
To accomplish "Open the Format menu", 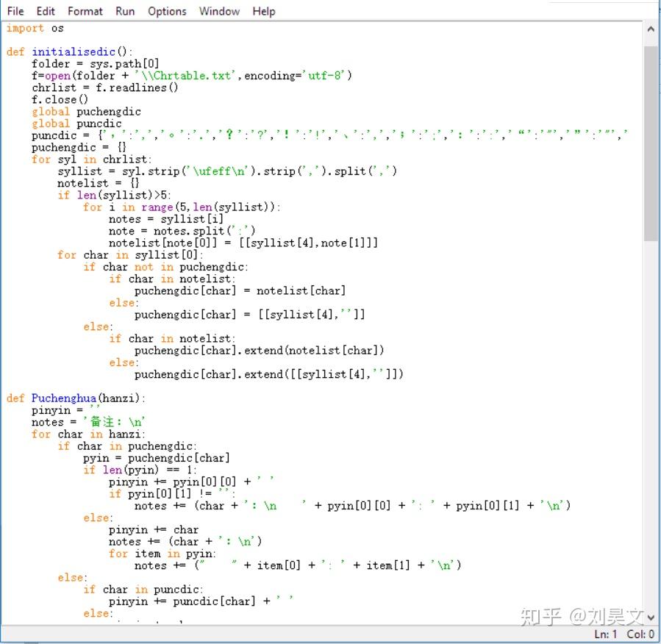I will coord(85,11).
